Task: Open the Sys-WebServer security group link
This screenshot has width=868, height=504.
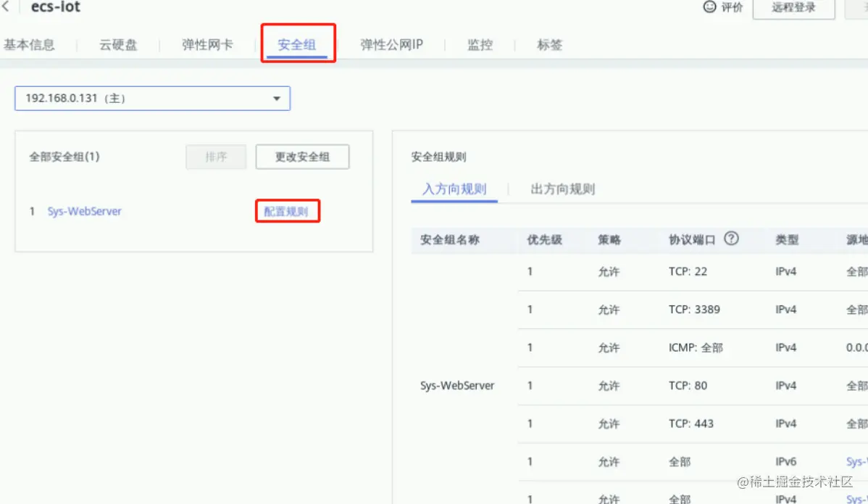Action: (x=84, y=212)
